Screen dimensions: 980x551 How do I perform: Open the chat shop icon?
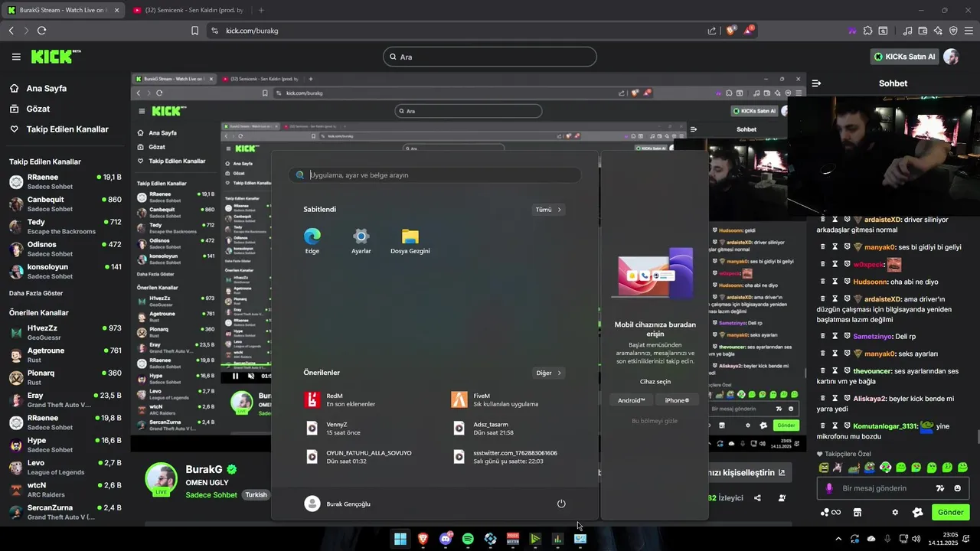[x=857, y=513]
